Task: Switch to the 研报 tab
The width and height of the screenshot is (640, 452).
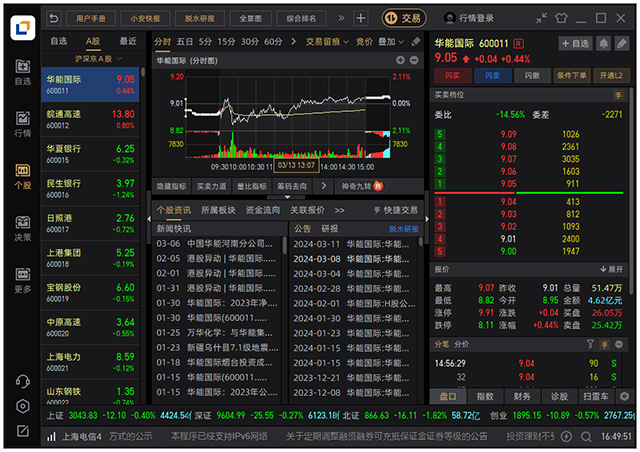Action: point(329,229)
